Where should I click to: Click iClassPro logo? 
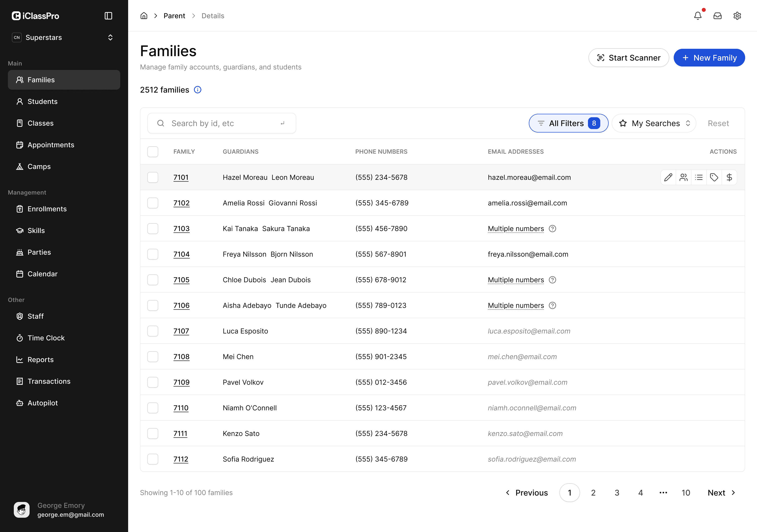(x=35, y=16)
